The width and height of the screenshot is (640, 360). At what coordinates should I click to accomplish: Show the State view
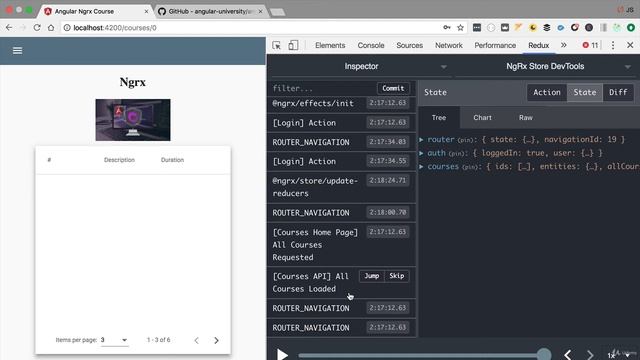[584, 92]
